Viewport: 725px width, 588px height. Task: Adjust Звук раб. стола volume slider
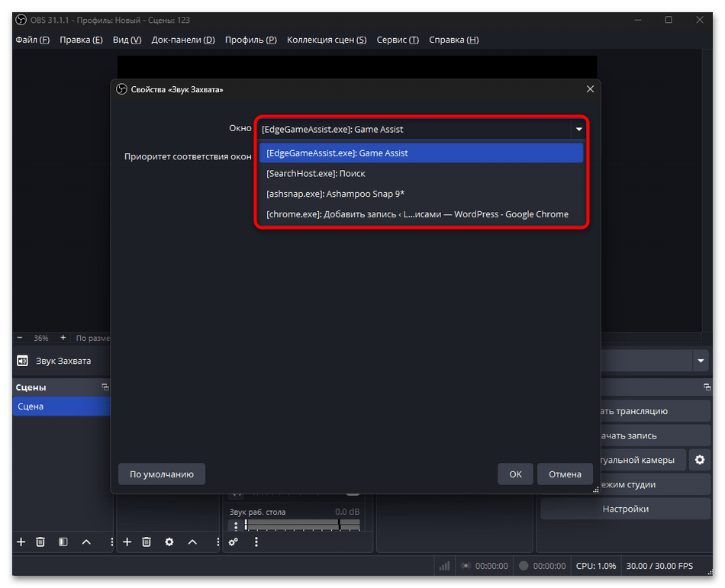(303, 524)
